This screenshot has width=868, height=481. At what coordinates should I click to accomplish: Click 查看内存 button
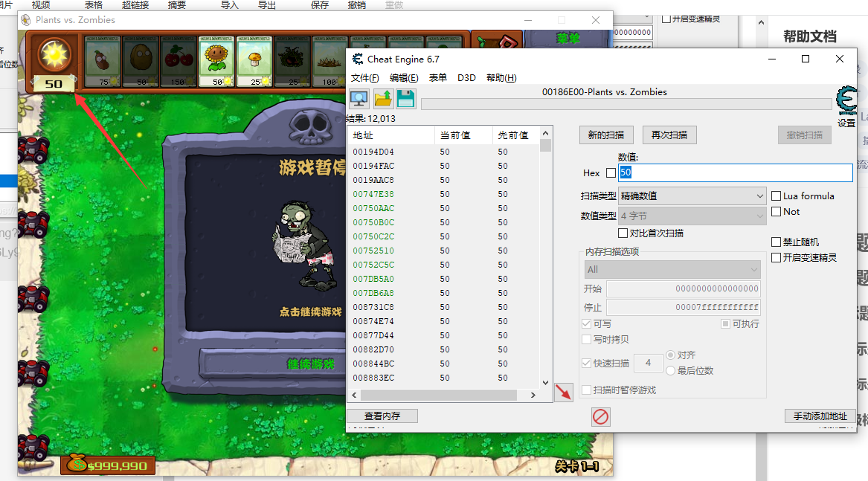coord(382,416)
